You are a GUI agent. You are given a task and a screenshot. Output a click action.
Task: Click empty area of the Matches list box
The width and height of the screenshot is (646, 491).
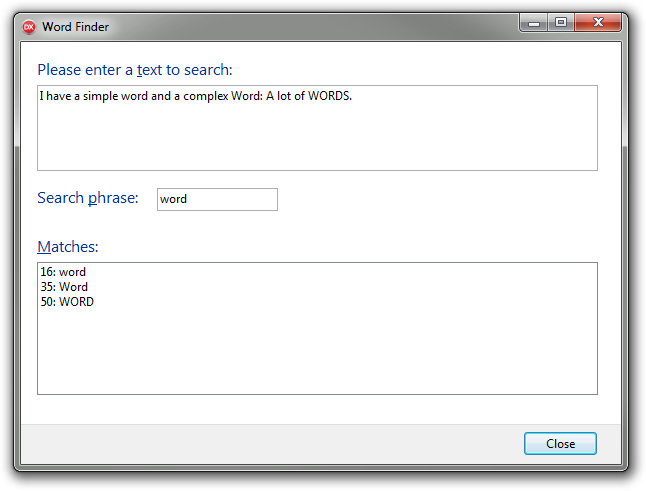point(317,352)
